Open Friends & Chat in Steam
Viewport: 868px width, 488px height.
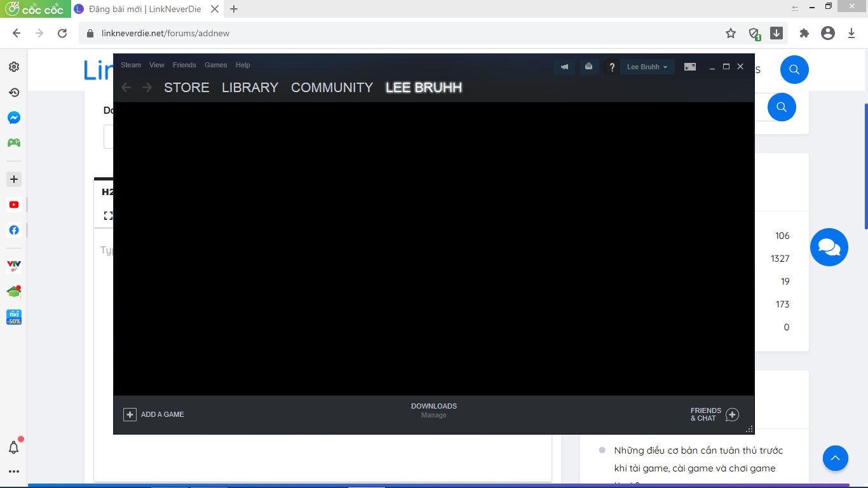713,414
